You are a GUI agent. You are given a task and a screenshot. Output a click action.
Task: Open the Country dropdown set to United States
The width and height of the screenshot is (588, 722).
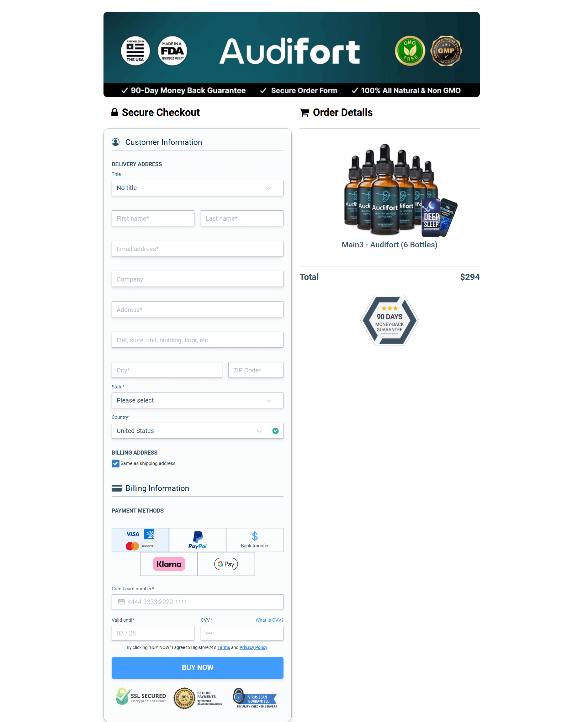click(x=190, y=431)
